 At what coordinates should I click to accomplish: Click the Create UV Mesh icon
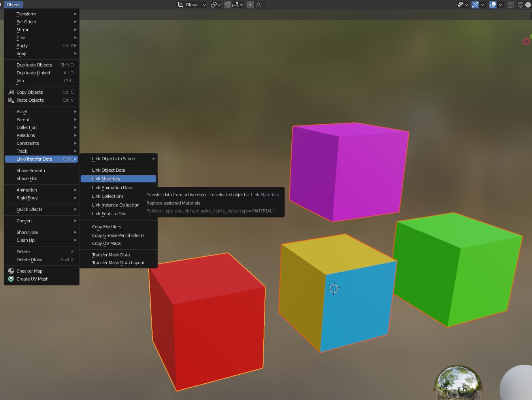[x=11, y=279]
